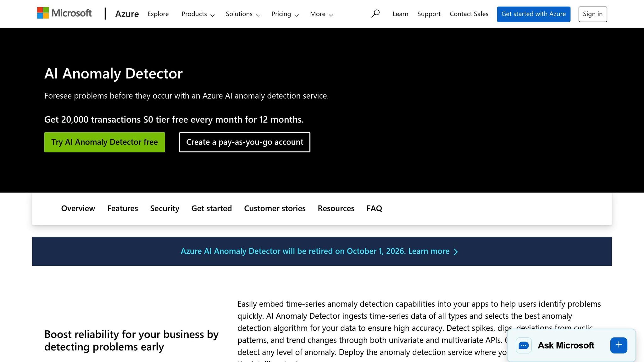Switch to the FAQ tab
Screen dimensions: 644x362
pos(374,208)
